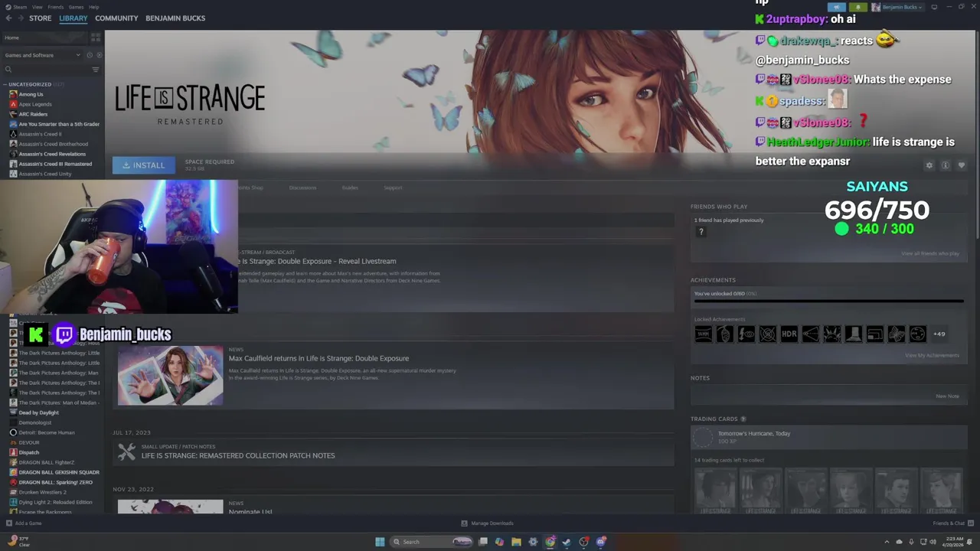The width and height of the screenshot is (980, 551).
Task: Switch to the STORE tab
Action: coord(40,18)
